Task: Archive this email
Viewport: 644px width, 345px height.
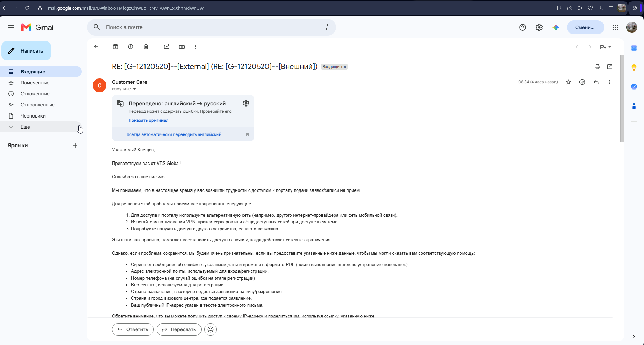Action: 115,47
